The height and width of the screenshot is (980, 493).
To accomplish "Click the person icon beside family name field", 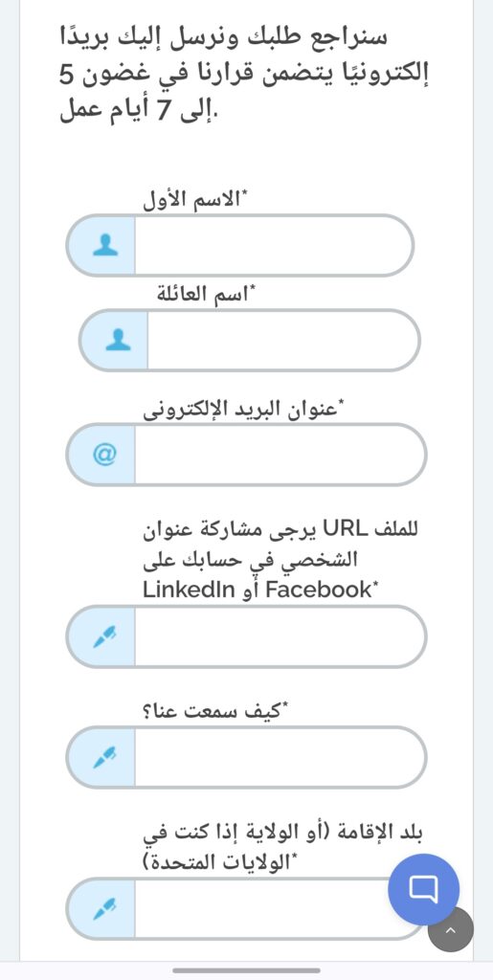I will pos(118,340).
